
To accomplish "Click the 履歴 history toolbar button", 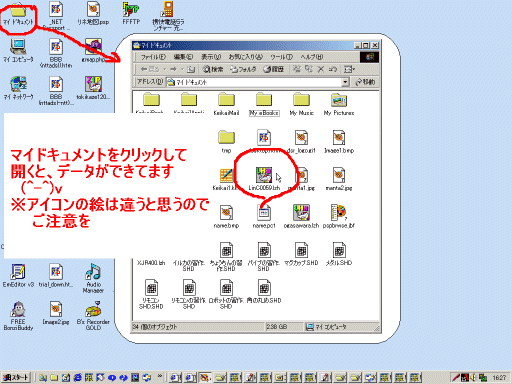I will coord(273,69).
